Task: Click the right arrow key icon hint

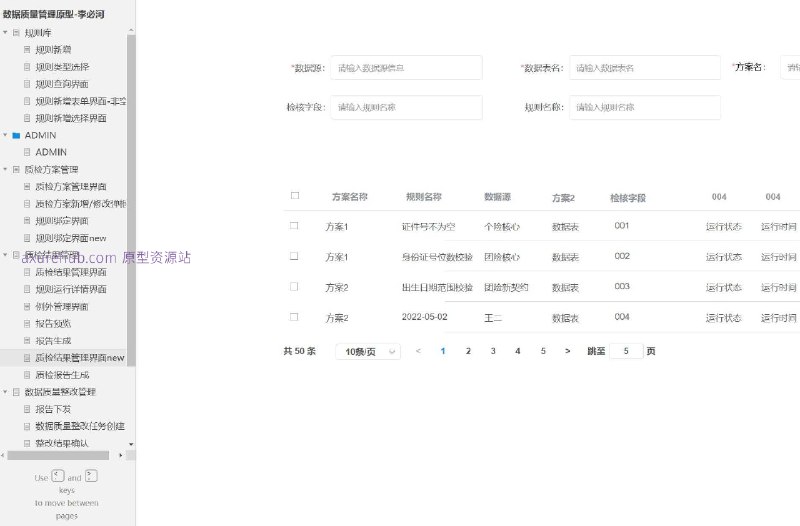Action: 91,476
